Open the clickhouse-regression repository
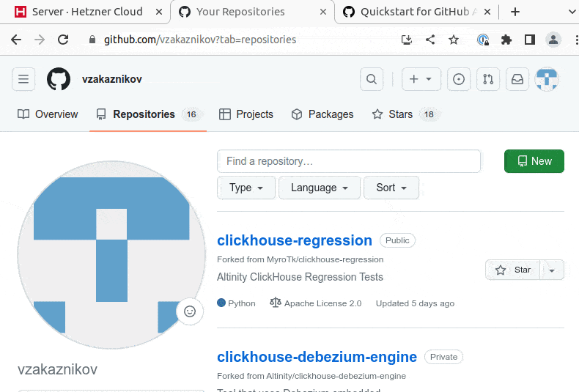Image resolution: width=579 pixels, height=392 pixels. point(295,240)
